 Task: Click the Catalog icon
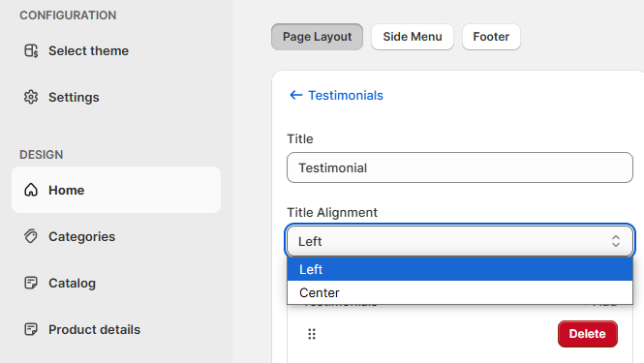(x=31, y=283)
